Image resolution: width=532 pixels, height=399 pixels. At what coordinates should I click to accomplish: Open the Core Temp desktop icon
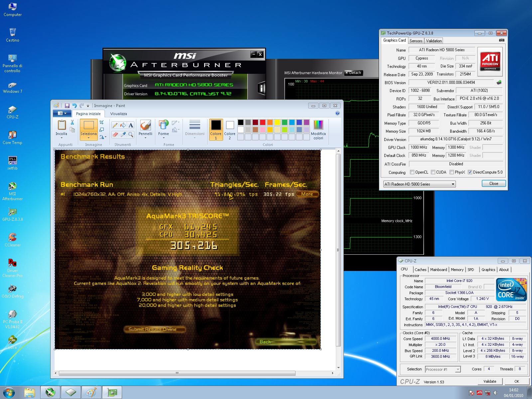[12, 138]
